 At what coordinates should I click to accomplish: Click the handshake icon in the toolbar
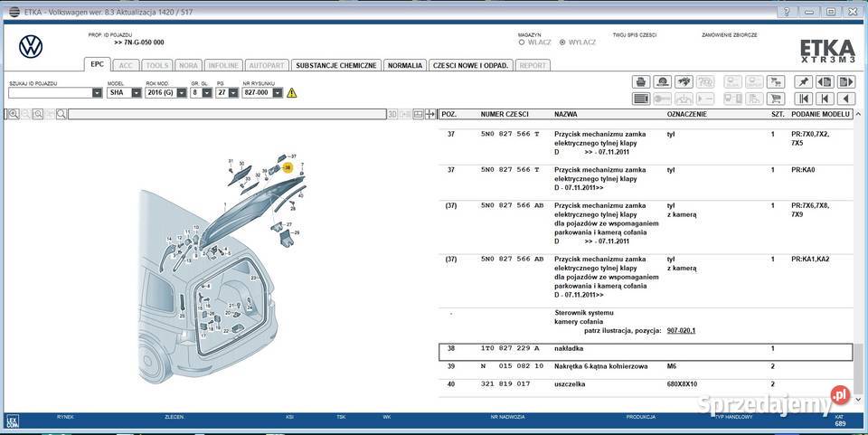(x=684, y=81)
